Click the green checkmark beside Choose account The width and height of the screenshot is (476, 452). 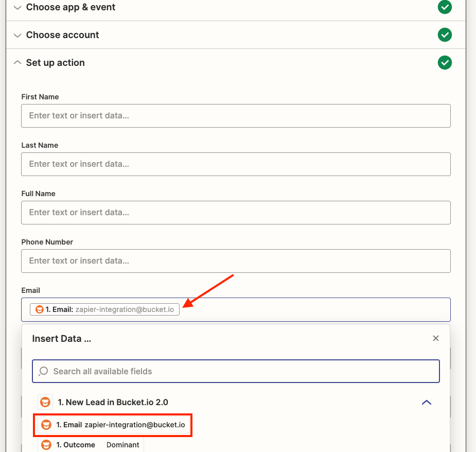(445, 35)
